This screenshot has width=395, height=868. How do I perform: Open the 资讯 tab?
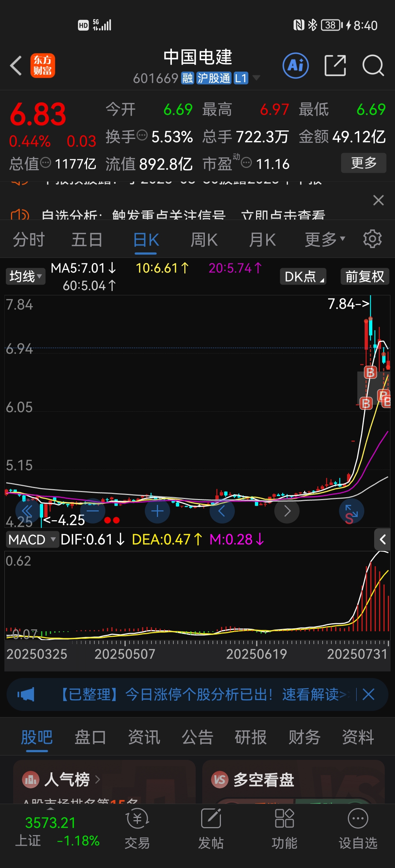point(144,737)
